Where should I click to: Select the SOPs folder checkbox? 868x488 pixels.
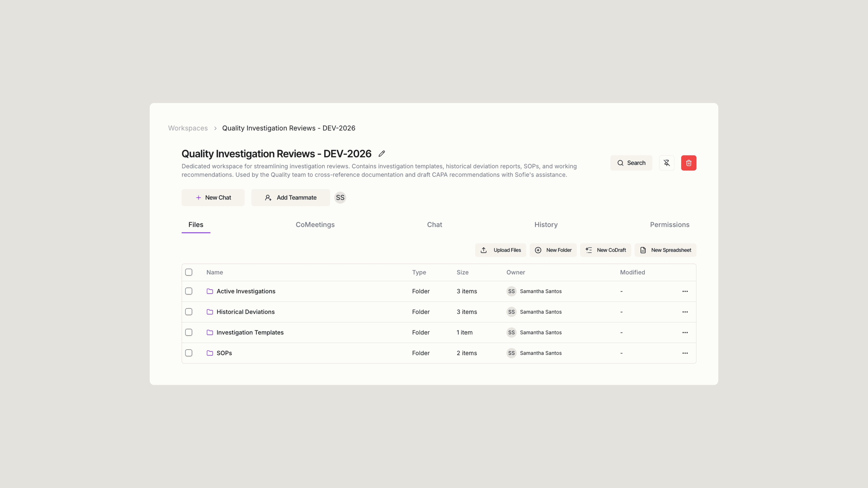[189, 353]
